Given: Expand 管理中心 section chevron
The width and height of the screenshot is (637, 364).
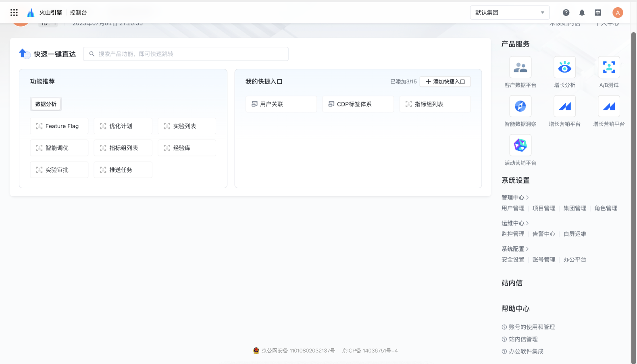Looking at the screenshot, I should 527,198.
